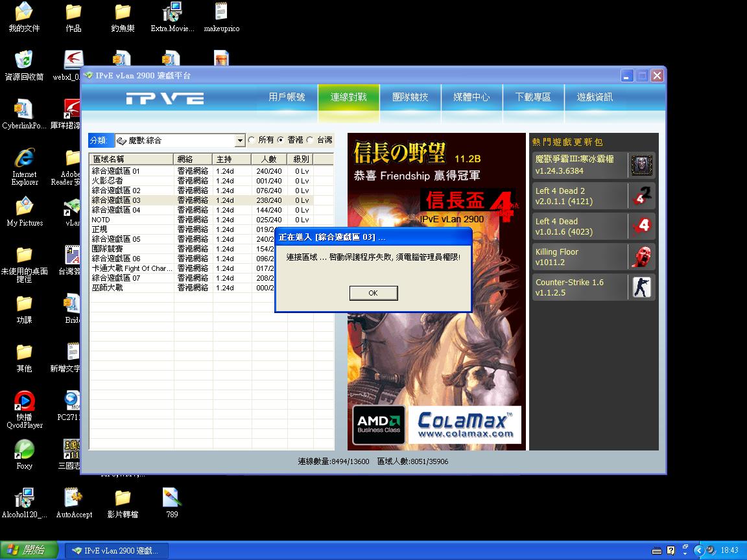Viewport: 747px width, 560px height.
Task: Open Left 4 Dead v1.0.1.6 update icon
Action: coord(642,226)
